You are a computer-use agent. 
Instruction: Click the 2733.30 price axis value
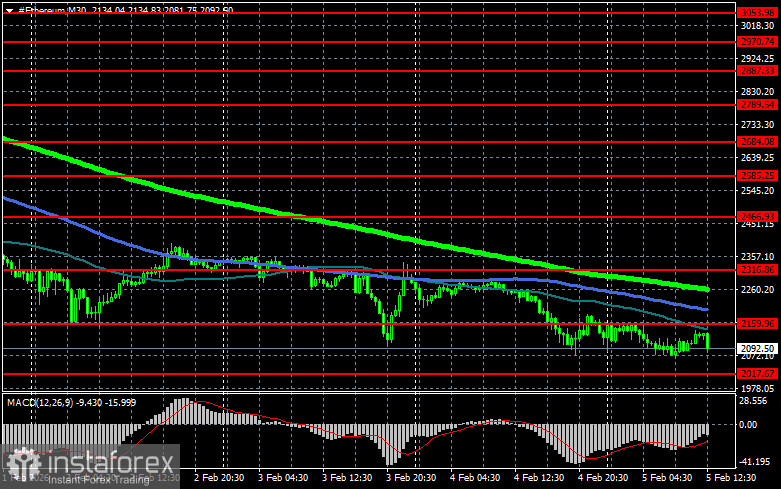[x=758, y=124]
